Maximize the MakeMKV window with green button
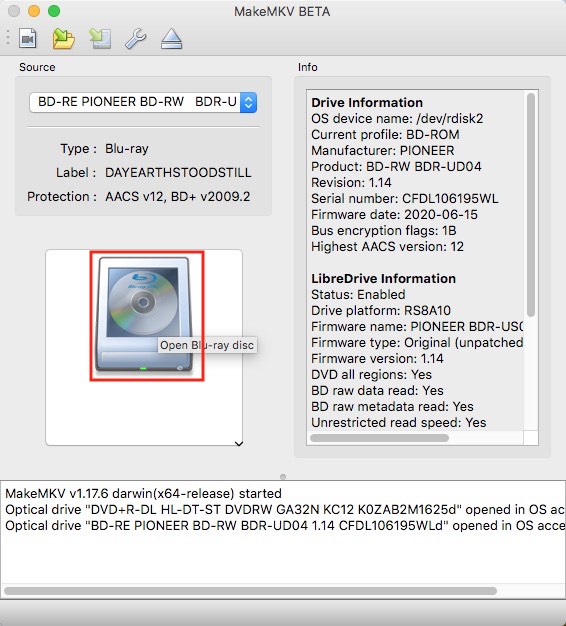566x626 pixels. pos(54,11)
